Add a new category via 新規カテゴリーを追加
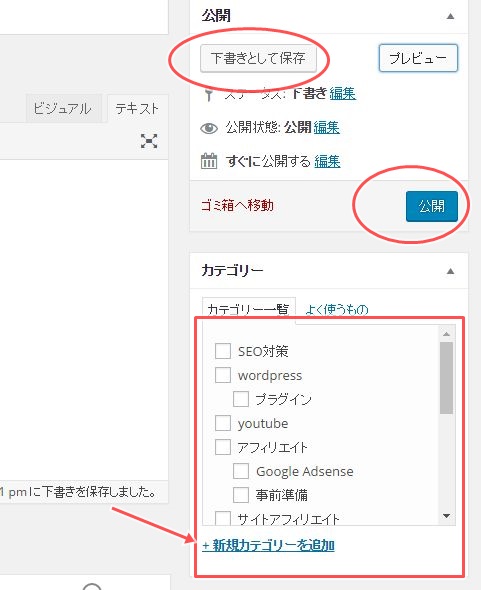 point(268,545)
